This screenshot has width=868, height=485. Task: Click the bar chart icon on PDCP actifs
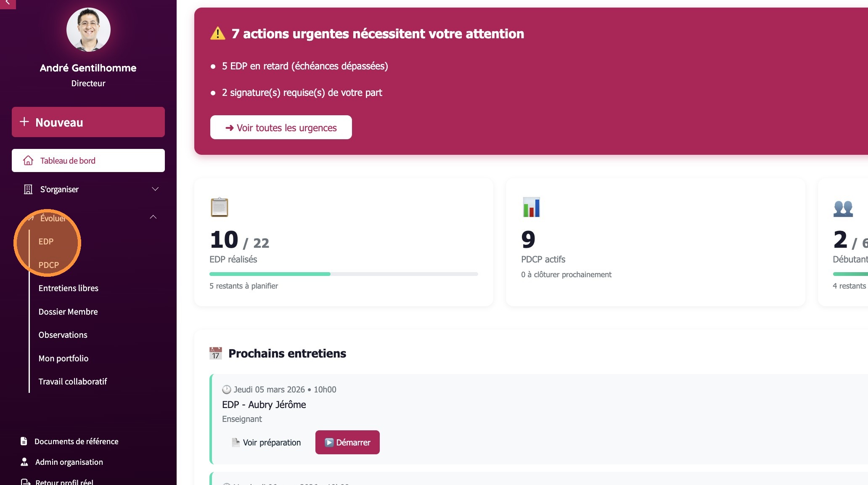click(x=531, y=207)
